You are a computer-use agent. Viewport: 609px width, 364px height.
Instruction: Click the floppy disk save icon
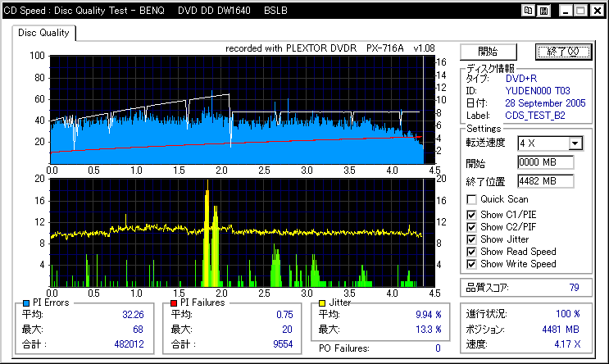[543, 11]
